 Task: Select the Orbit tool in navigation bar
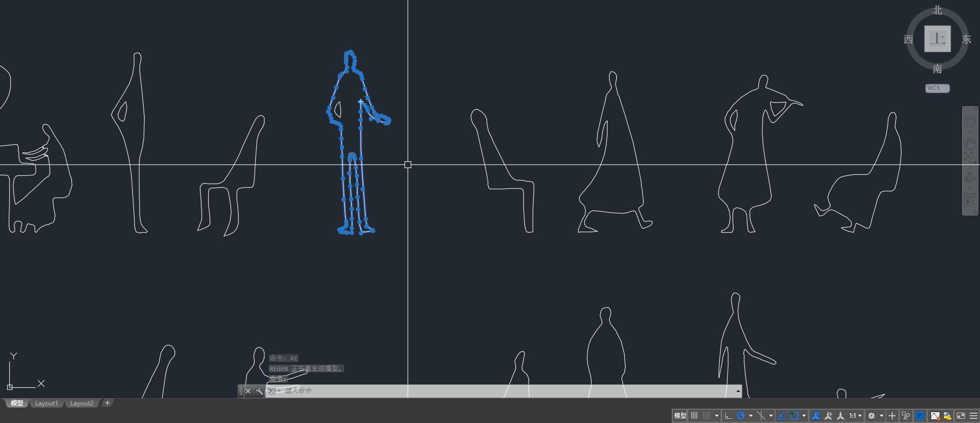pyautogui.click(x=970, y=178)
